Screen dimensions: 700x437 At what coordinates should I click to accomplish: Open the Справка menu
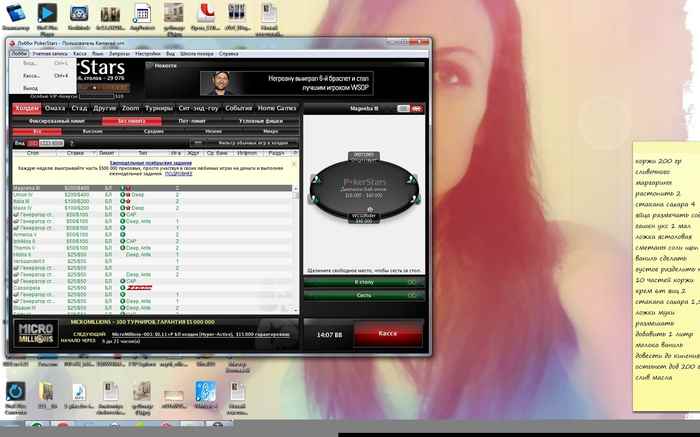(228, 54)
